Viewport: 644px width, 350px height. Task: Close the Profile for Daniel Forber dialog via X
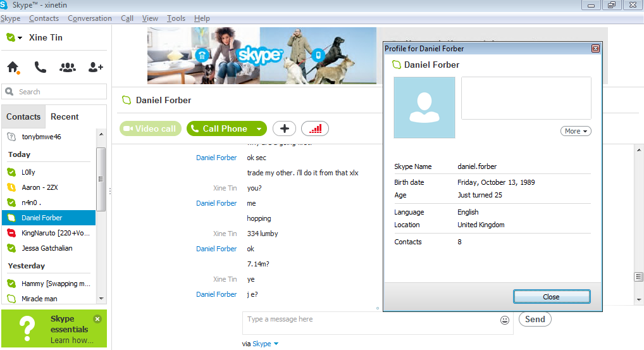tap(595, 49)
